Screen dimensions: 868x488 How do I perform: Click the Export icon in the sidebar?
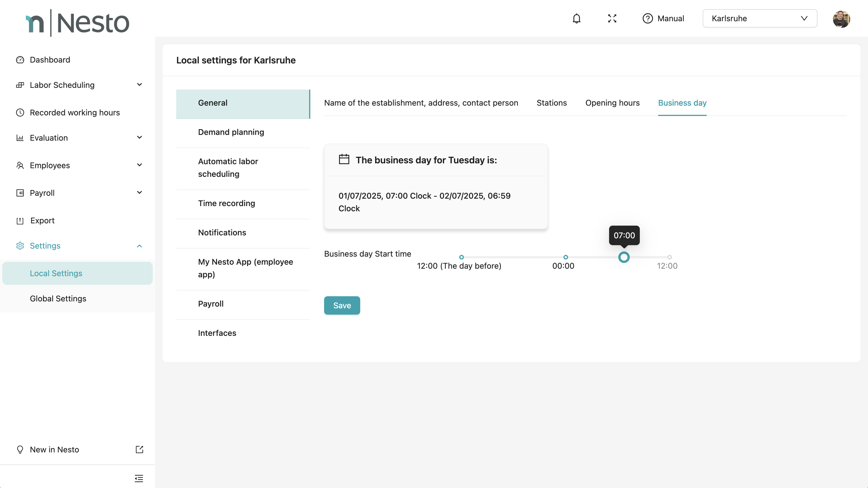pos(20,221)
